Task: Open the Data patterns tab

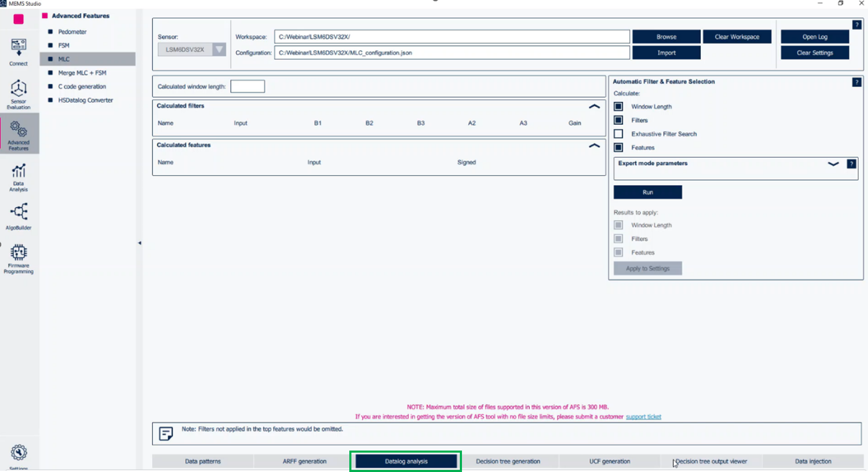Action: (x=203, y=461)
